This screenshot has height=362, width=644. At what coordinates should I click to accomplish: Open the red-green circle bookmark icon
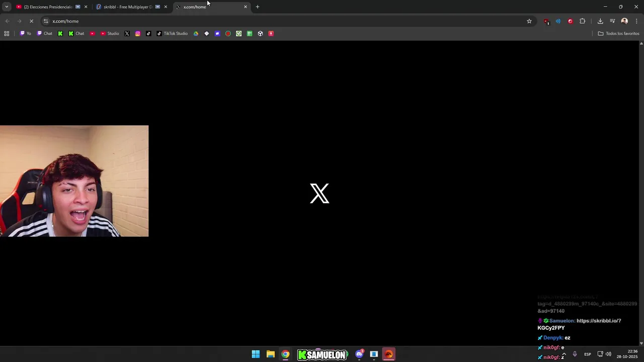click(228, 34)
